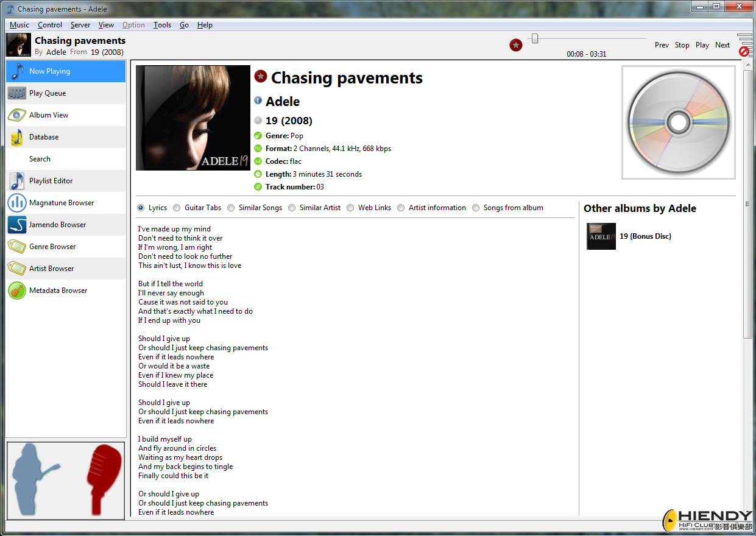Open the Server menu

[80, 25]
